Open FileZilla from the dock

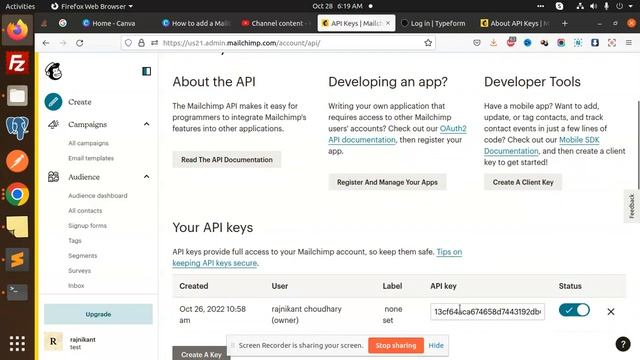(17, 63)
